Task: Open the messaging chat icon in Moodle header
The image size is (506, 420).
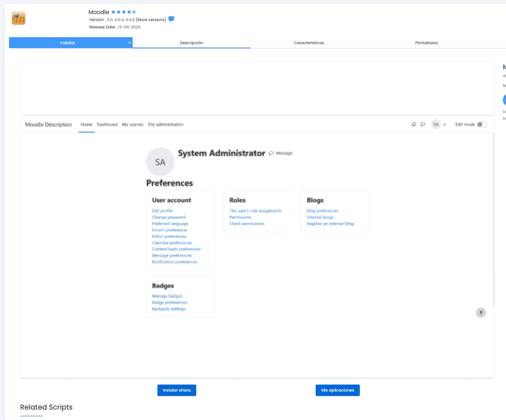Action: (423, 124)
